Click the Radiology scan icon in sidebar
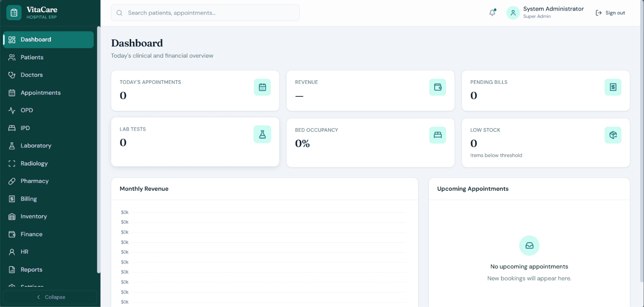The height and width of the screenshot is (307, 644). pos(12,163)
